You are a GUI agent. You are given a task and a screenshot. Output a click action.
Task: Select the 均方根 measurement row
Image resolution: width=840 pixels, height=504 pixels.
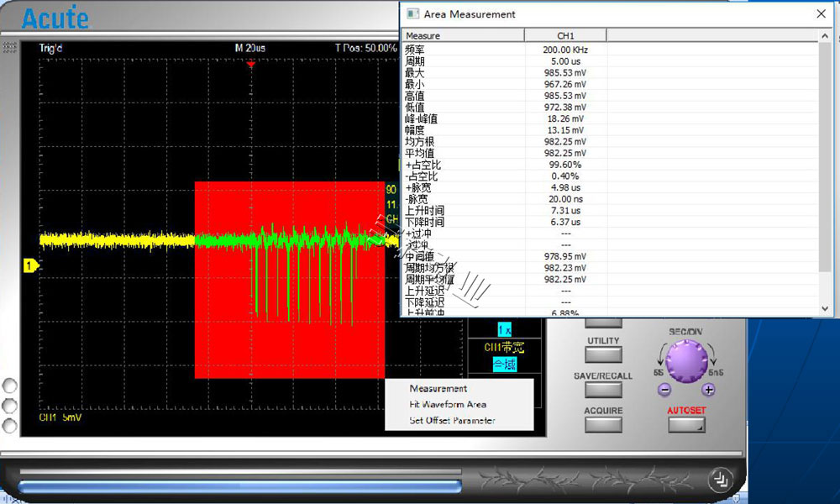[610, 142]
